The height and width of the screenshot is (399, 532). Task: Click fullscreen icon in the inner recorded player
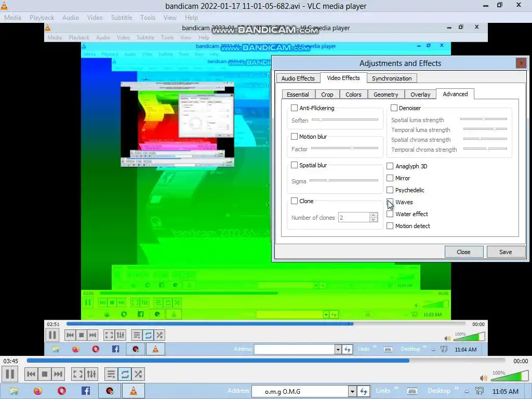[109, 335]
